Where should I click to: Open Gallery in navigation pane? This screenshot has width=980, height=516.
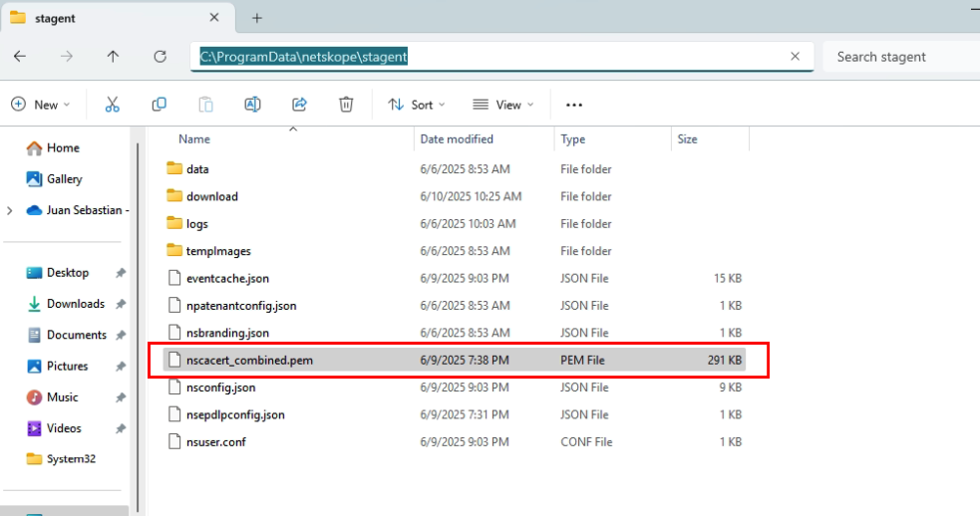(55, 179)
